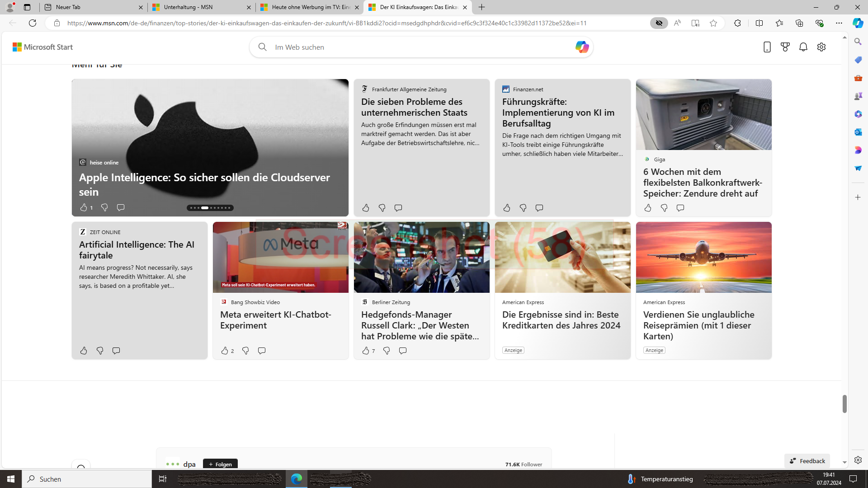Click the Copilot icon in search box
This screenshot has width=868, height=488.
(582, 47)
